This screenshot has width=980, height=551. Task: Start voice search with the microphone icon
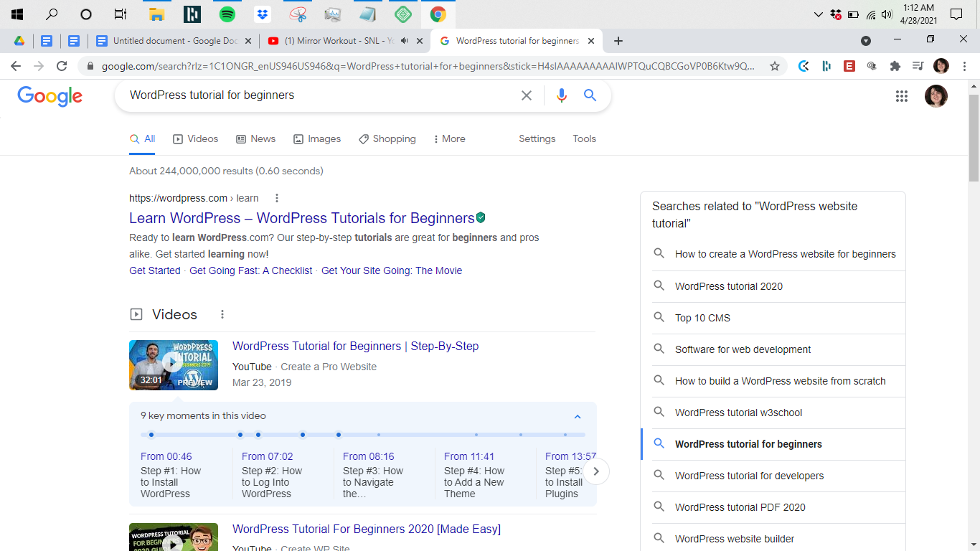pyautogui.click(x=561, y=95)
